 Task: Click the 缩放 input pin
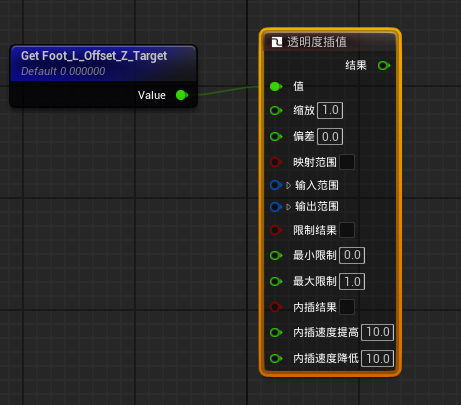click(276, 110)
